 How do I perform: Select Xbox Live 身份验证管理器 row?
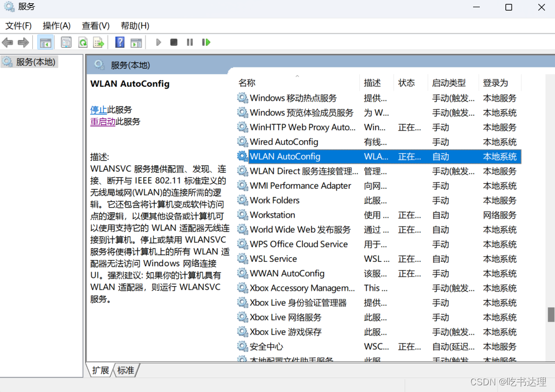tap(379, 303)
